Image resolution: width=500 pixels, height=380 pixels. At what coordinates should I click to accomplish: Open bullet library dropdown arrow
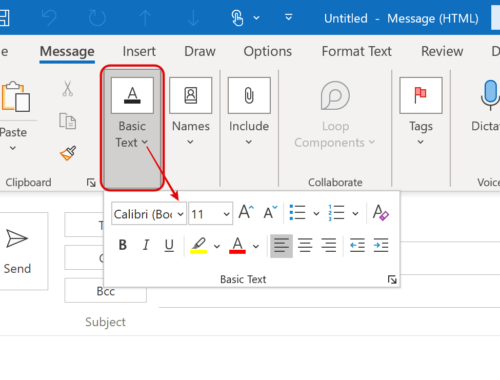(x=316, y=213)
